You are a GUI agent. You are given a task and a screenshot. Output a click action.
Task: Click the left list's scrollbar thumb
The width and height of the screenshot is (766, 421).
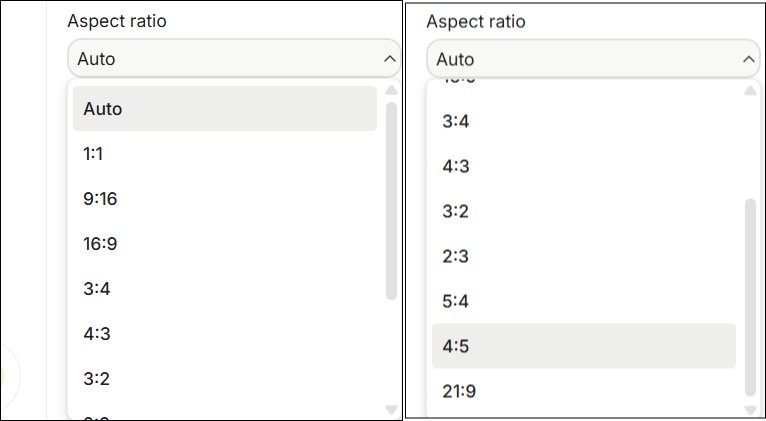click(x=391, y=198)
